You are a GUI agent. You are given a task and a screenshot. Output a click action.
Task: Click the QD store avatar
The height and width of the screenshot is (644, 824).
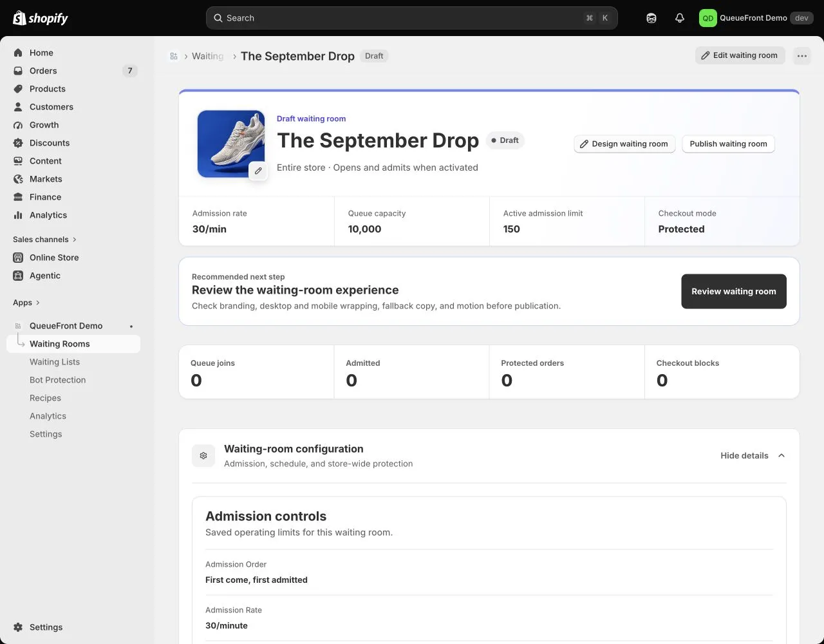pos(707,18)
